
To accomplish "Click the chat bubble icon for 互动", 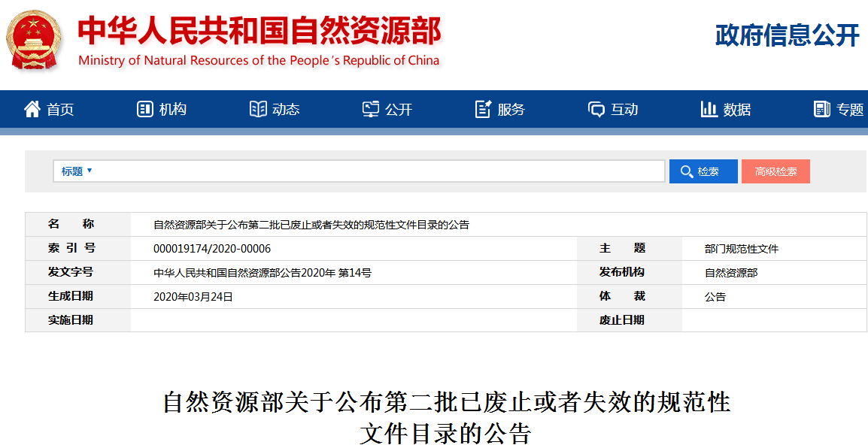I will tap(596, 110).
